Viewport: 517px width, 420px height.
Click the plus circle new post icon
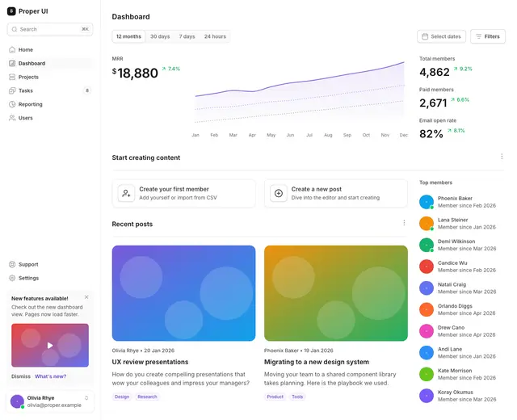279,193
